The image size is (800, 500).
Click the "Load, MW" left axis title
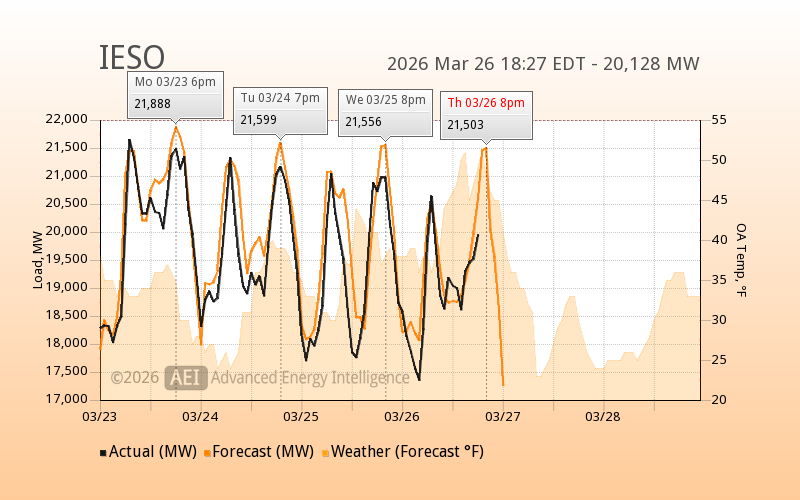pyautogui.click(x=38, y=259)
